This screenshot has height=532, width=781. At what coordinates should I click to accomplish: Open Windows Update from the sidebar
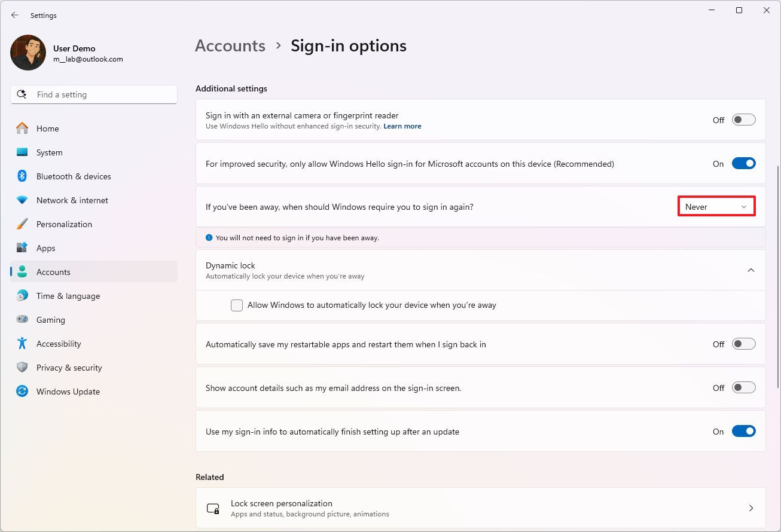click(x=68, y=392)
